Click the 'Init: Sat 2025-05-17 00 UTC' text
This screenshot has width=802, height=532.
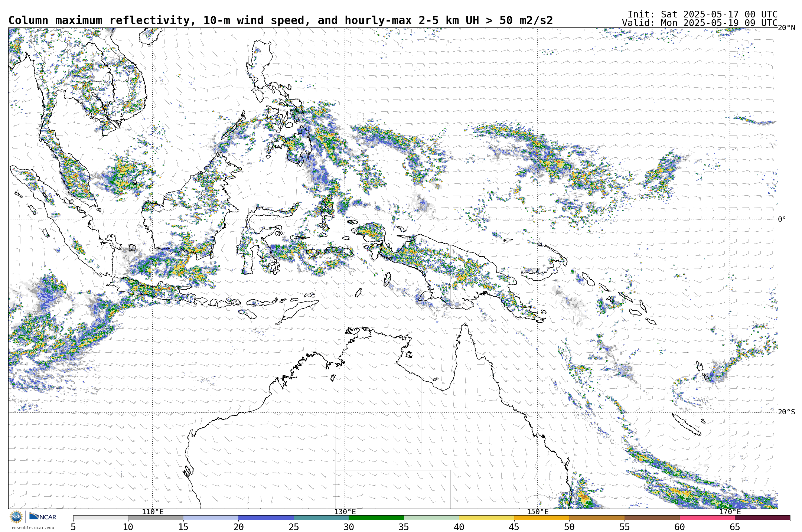pos(702,14)
